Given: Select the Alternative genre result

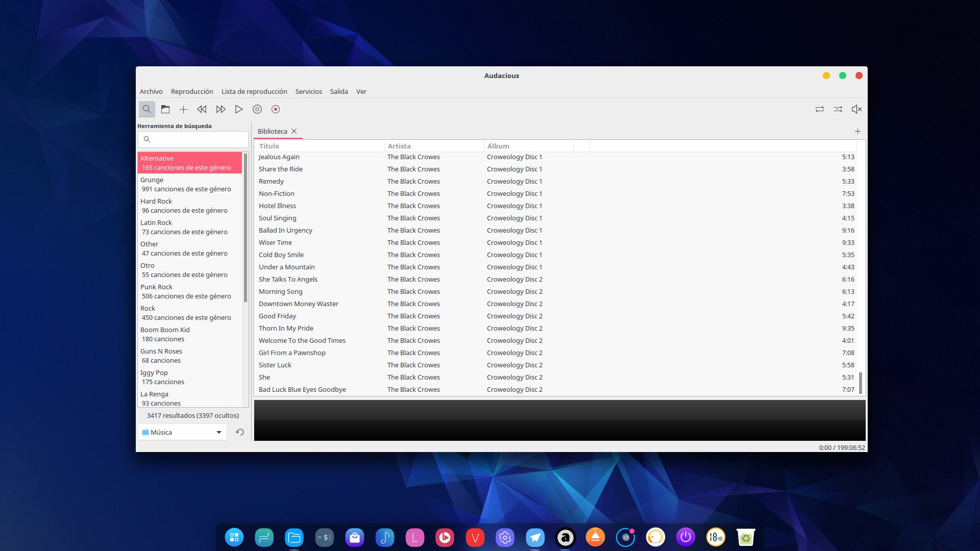Looking at the screenshot, I should 190,163.
